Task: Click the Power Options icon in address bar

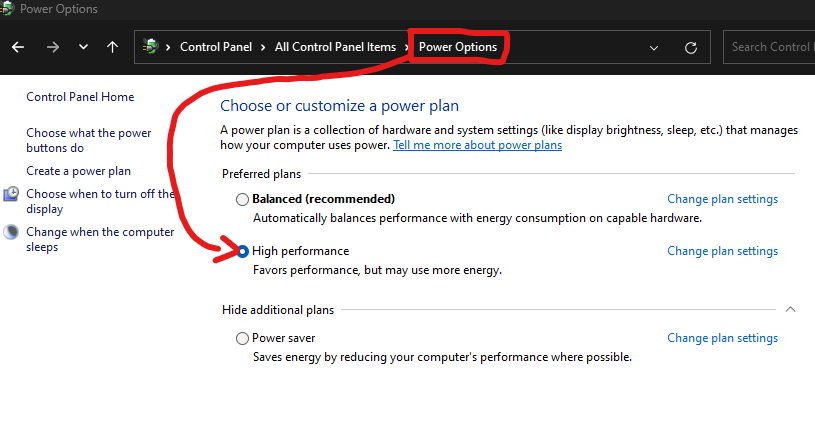Action: coord(151,47)
